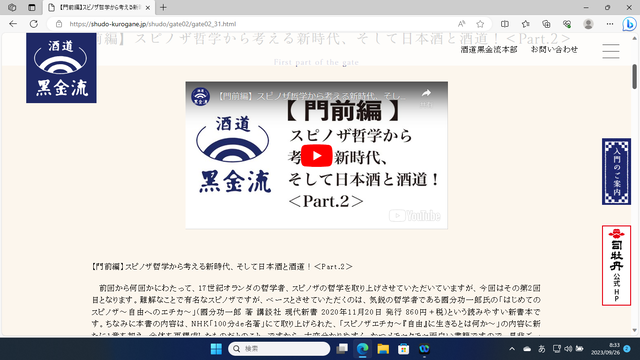This screenshot has width=640, height=360.
Task: Open Edge Settings and more menu
Action: point(610,24)
